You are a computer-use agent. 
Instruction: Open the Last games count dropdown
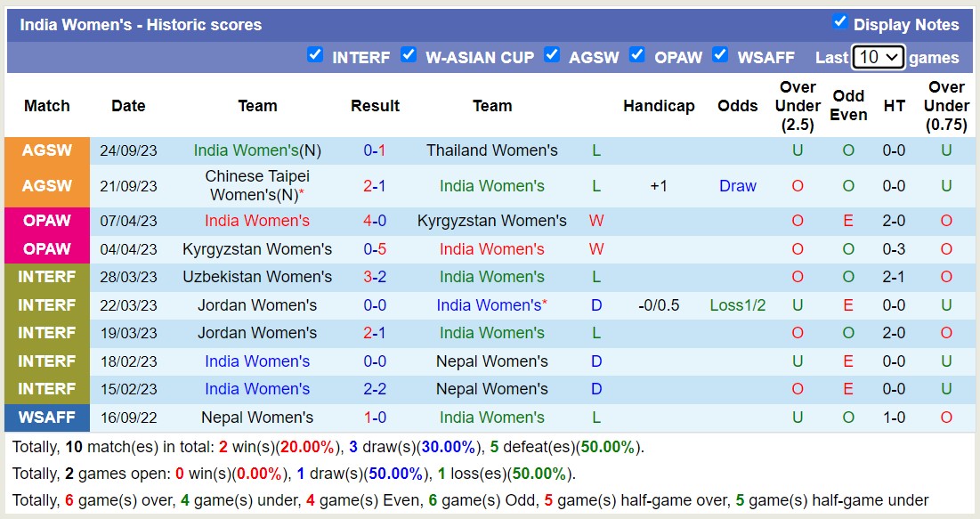(x=878, y=57)
